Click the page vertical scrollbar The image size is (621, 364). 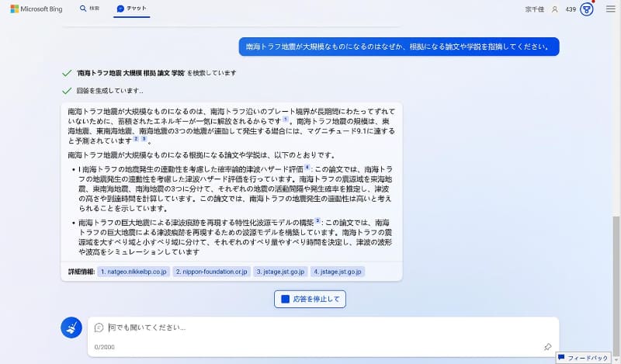616,285
